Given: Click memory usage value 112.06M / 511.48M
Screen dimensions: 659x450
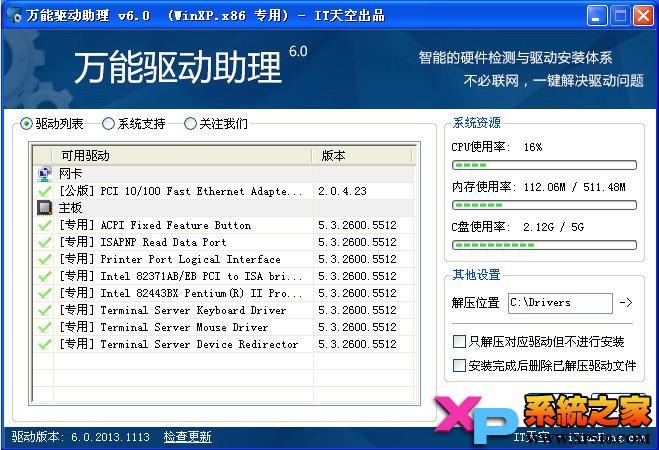Looking at the screenshot, I should pos(575,187).
